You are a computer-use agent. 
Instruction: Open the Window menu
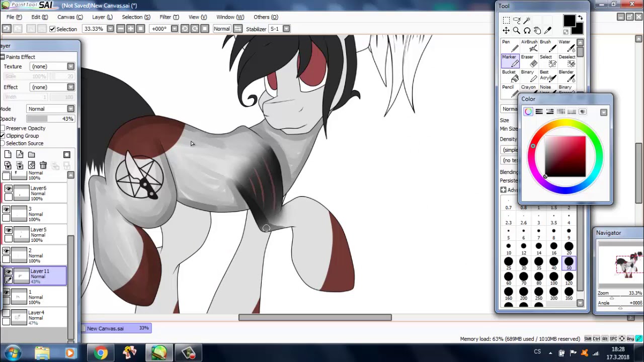(230, 17)
